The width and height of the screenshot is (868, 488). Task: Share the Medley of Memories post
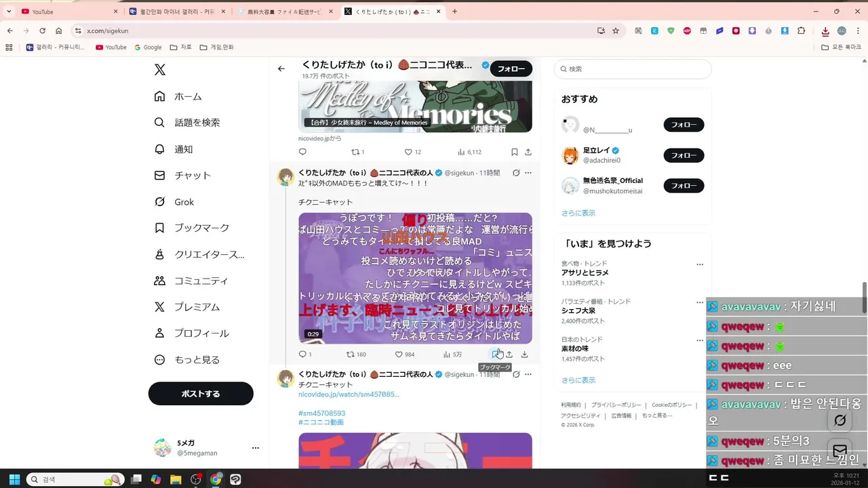[x=528, y=152]
